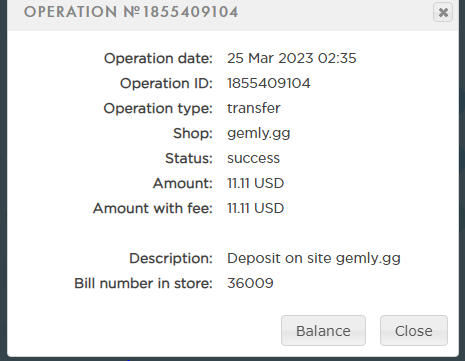Click the Bill number in store label

pos(143,283)
